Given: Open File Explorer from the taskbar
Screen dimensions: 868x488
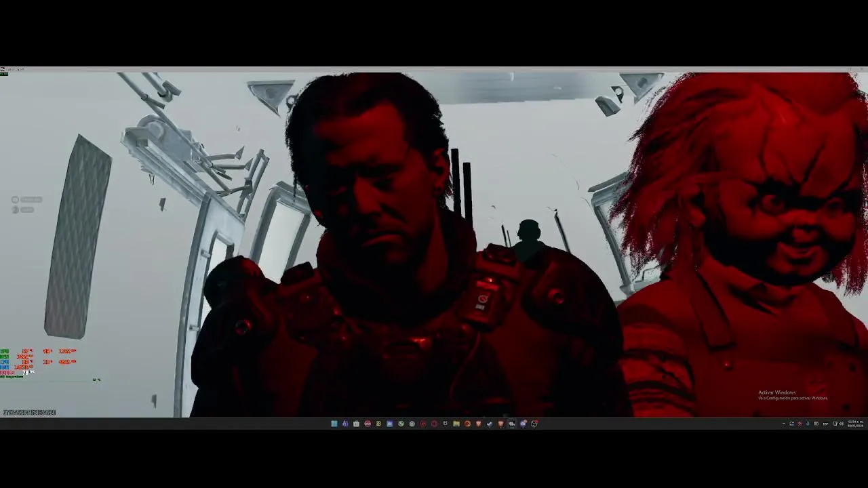Looking at the screenshot, I should (x=456, y=424).
